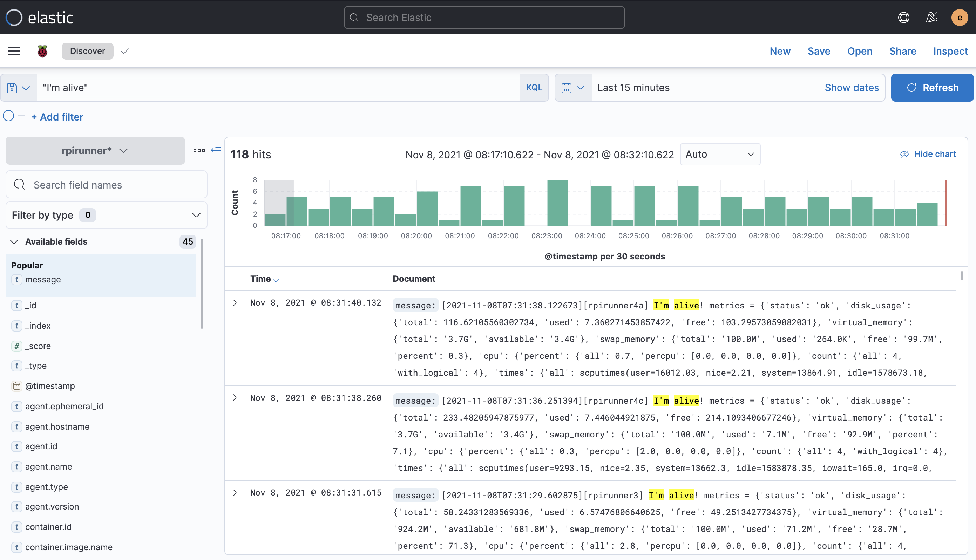Expand the 08:31:40.132 document row
Screen dimensions: 976x560
click(235, 303)
